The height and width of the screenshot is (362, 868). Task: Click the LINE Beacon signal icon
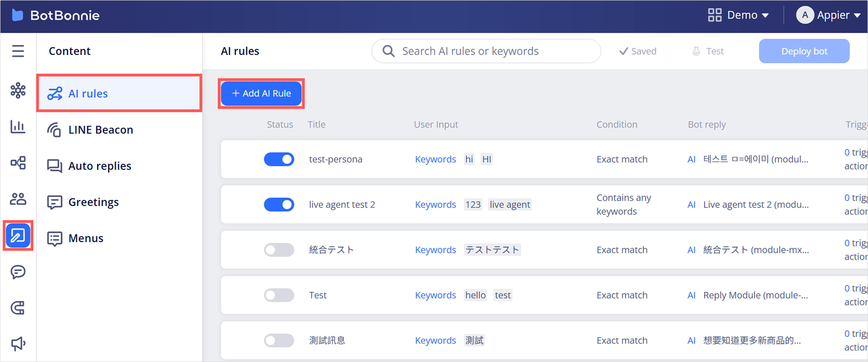point(54,130)
